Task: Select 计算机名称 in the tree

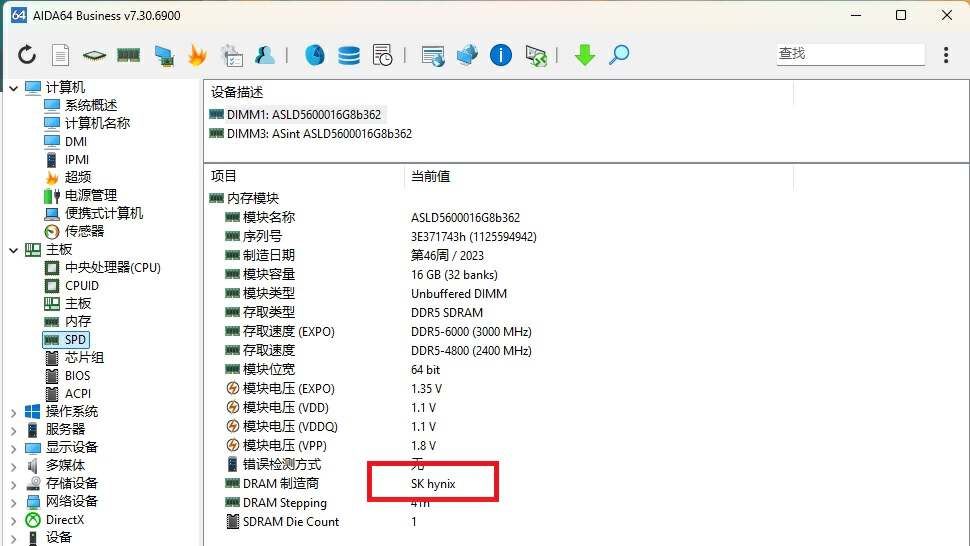Action: click(x=97, y=123)
